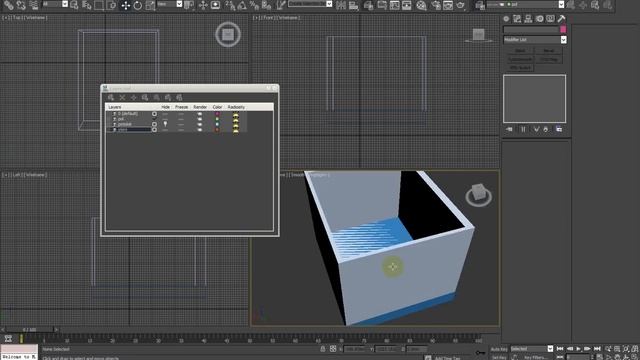
Task: Click Delete layer X icon in Layer dialog
Action: (x=122, y=98)
